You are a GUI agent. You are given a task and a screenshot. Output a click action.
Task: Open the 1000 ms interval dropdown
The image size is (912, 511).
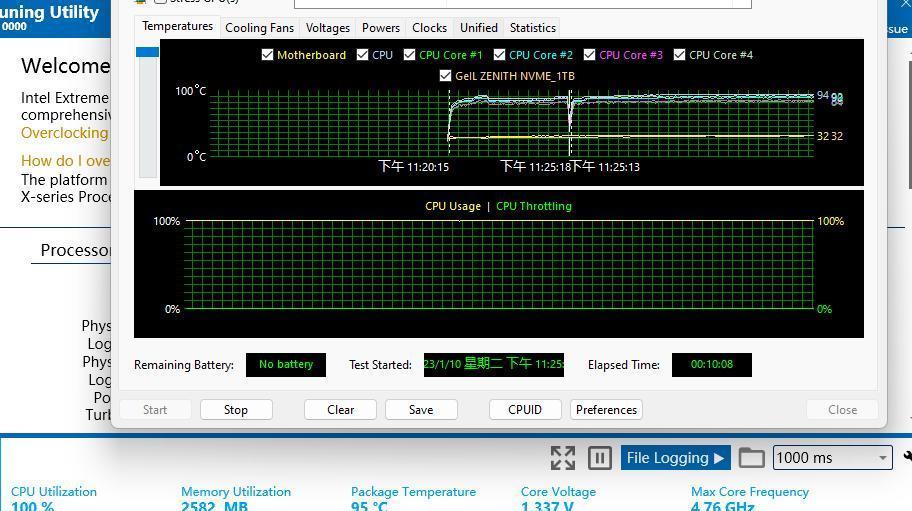832,458
